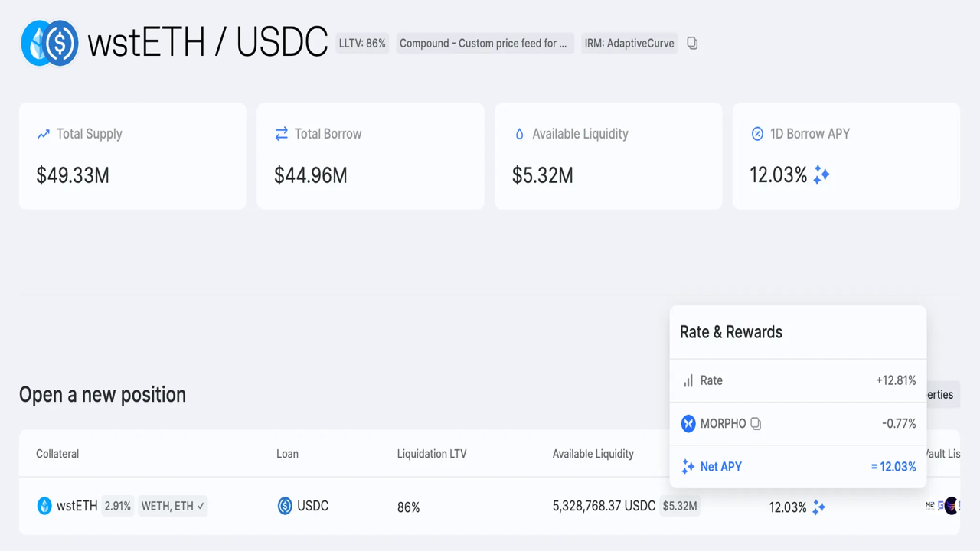Click the IRM: AdaptiveCurve badge
Viewport: 980px width, 551px height.
pyautogui.click(x=629, y=43)
